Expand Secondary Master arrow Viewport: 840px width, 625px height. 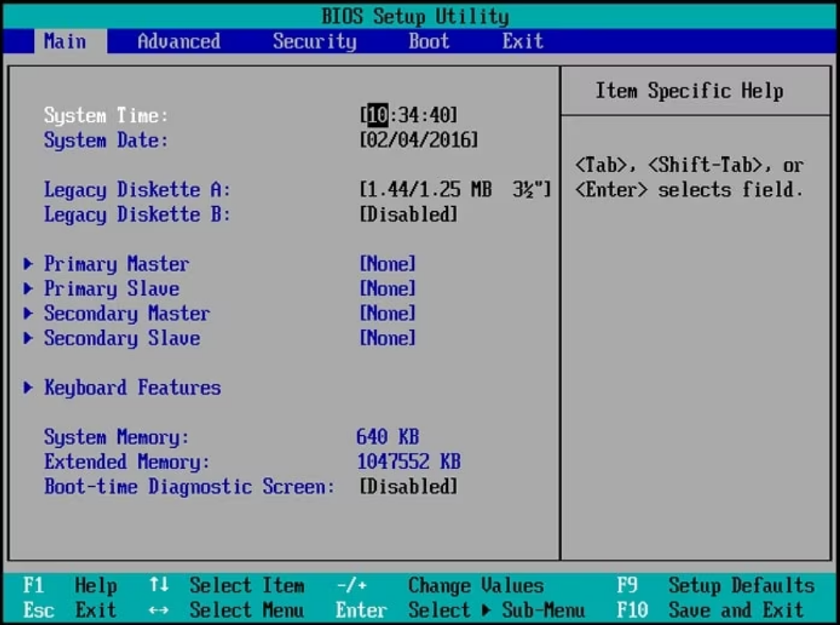pyautogui.click(x=28, y=313)
